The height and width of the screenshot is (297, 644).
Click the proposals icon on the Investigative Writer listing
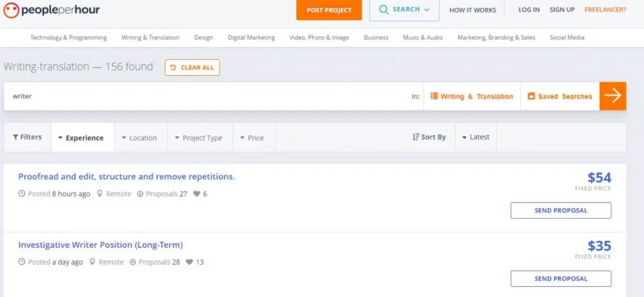pos(133,262)
